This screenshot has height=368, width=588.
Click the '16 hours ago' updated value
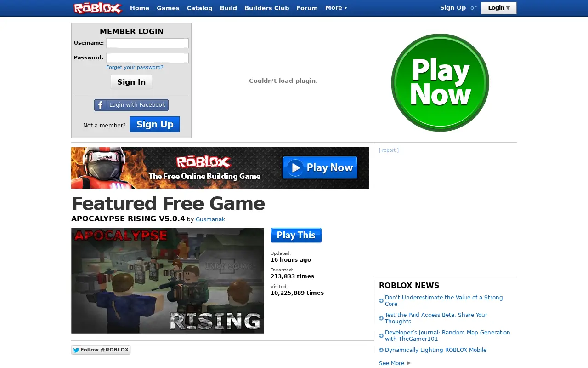coord(291,260)
